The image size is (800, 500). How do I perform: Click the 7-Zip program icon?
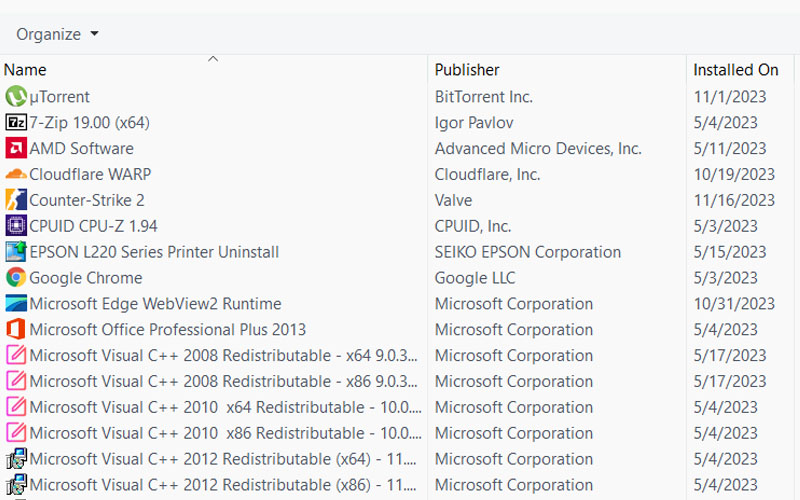pos(16,122)
